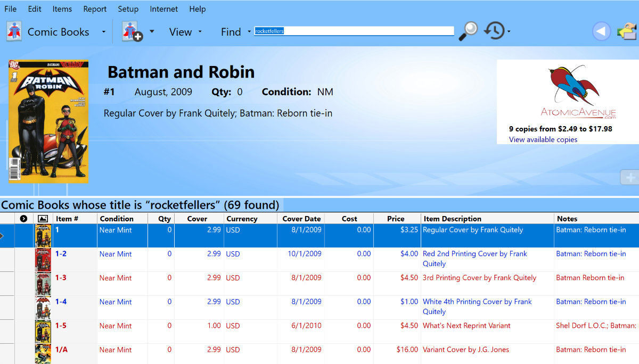Screen dimensions: 639x364
Task: Click the plus button at panel edge
Action: [x=630, y=178]
